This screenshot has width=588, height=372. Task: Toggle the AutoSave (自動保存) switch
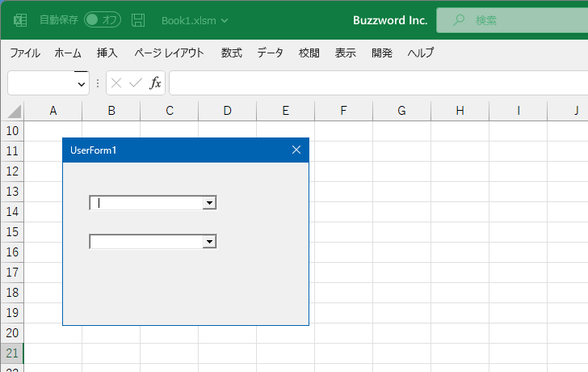(x=103, y=20)
